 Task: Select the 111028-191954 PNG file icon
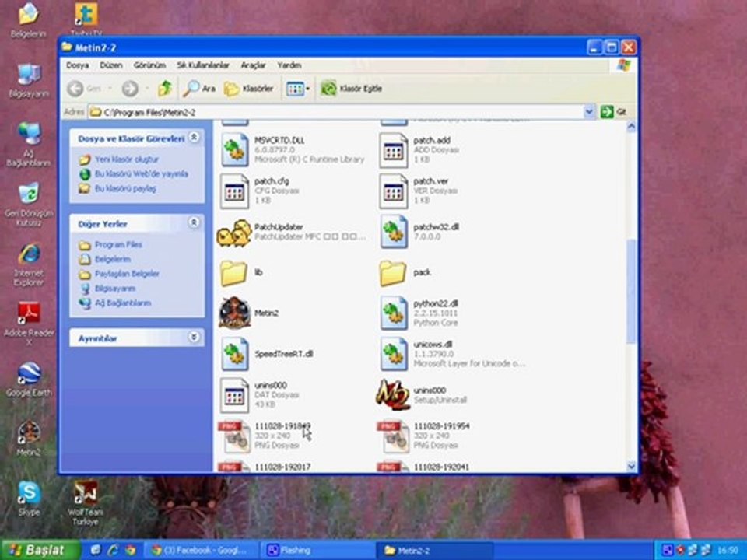[394, 436]
